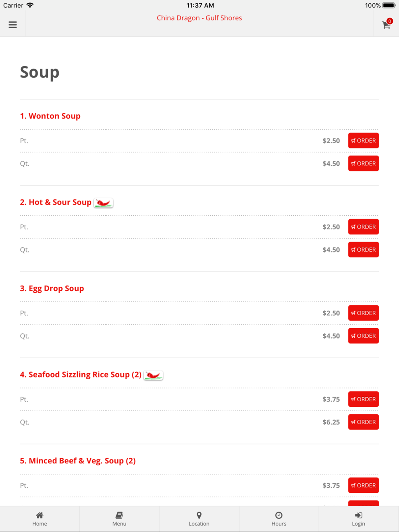
Task: Select Minced Beef & Veg. Soup heading
Action: pos(78,461)
